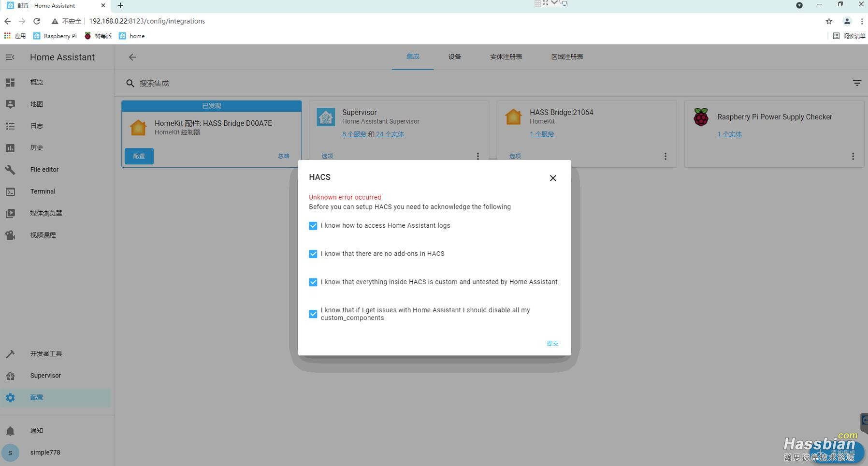Open the Configuration gear icon
Image resolution: width=868 pixels, height=466 pixels.
coord(10,397)
